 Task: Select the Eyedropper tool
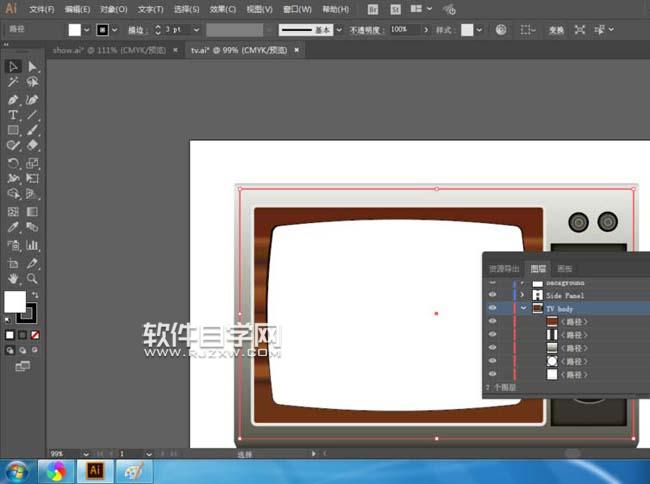pyautogui.click(x=13, y=228)
